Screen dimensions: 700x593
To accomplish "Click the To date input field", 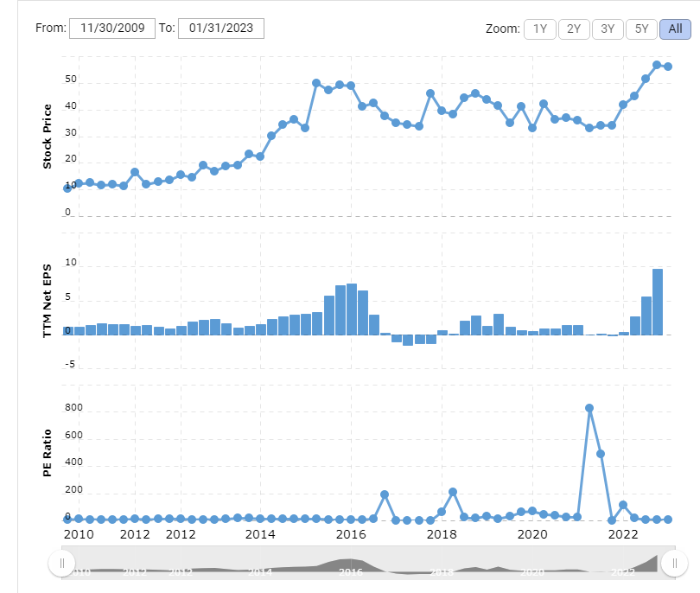I will click(x=220, y=28).
